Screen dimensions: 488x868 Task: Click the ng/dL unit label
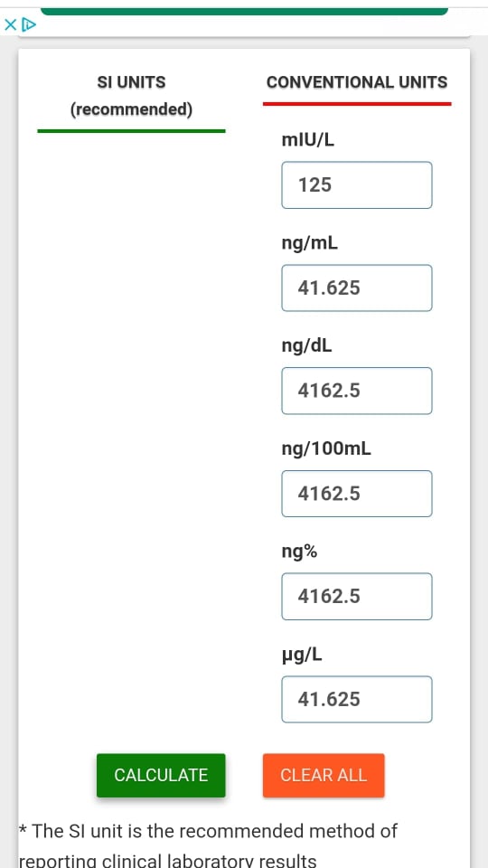pyautogui.click(x=307, y=346)
